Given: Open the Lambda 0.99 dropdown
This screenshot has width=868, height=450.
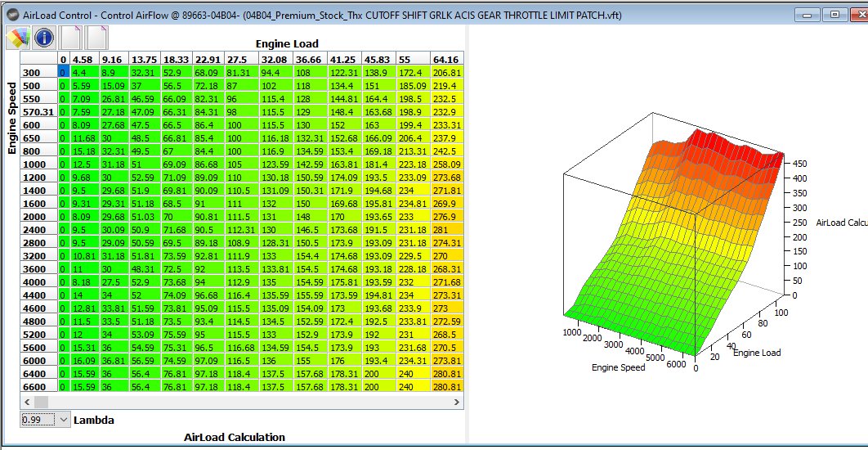Looking at the screenshot, I should (x=46, y=420).
